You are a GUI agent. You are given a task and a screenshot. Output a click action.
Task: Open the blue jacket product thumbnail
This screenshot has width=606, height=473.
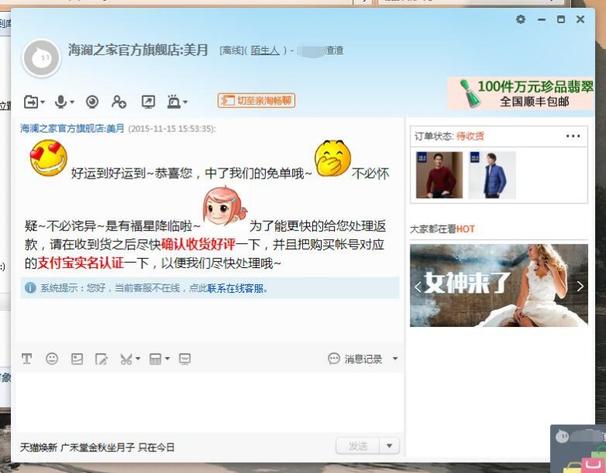(x=492, y=175)
